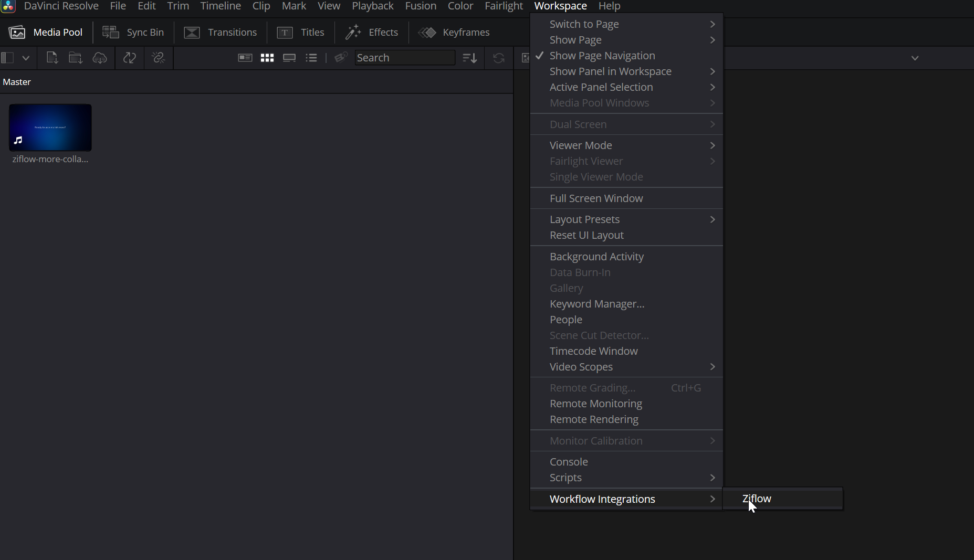This screenshot has height=560, width=974.
Task: Select the ziflow-more-colla clip thumbnail
Action: pyautogui.click(x=50, y=128)
